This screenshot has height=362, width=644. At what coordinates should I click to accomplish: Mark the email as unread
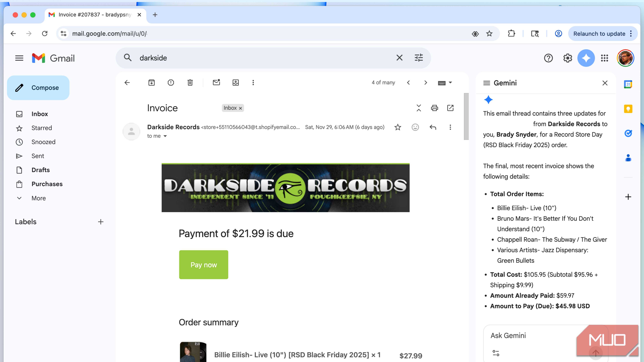(216, 82)
